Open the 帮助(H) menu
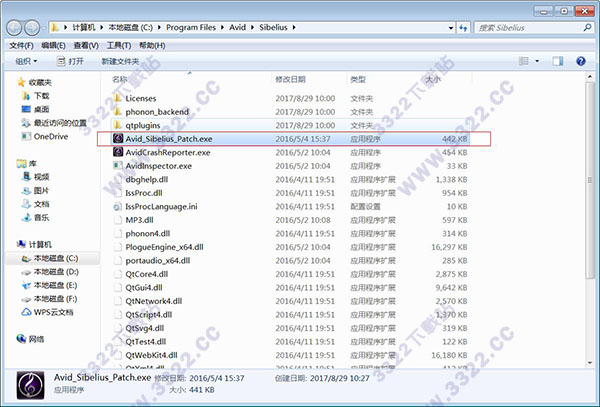The image size is (600, 407). (x=152, y=46)
